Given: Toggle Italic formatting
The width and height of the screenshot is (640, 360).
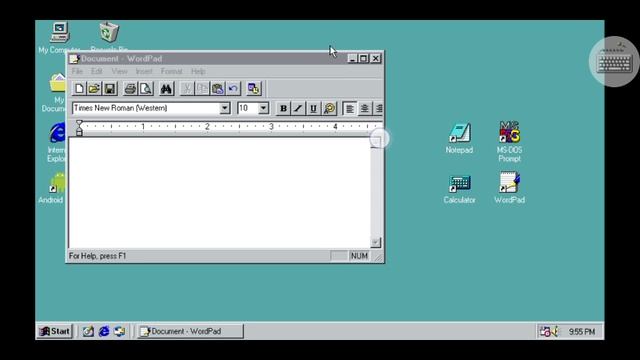Looking at the screenshot, I should (298, 108).
